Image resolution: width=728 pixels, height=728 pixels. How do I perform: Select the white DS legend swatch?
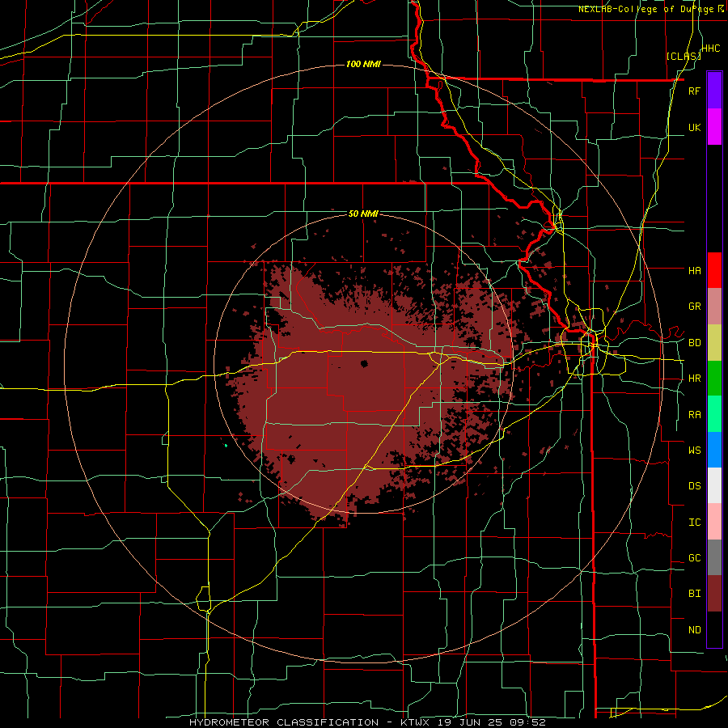point(714,485)
